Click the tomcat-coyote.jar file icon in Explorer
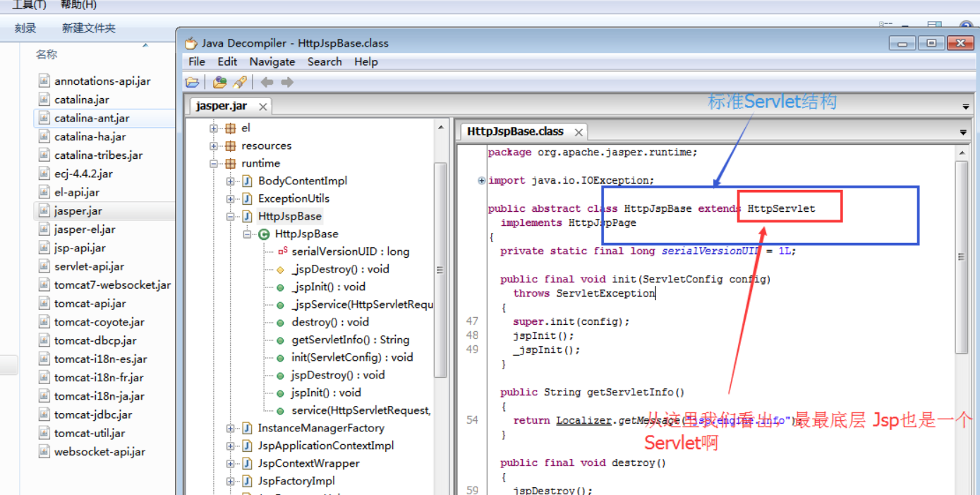 (44, 321)
